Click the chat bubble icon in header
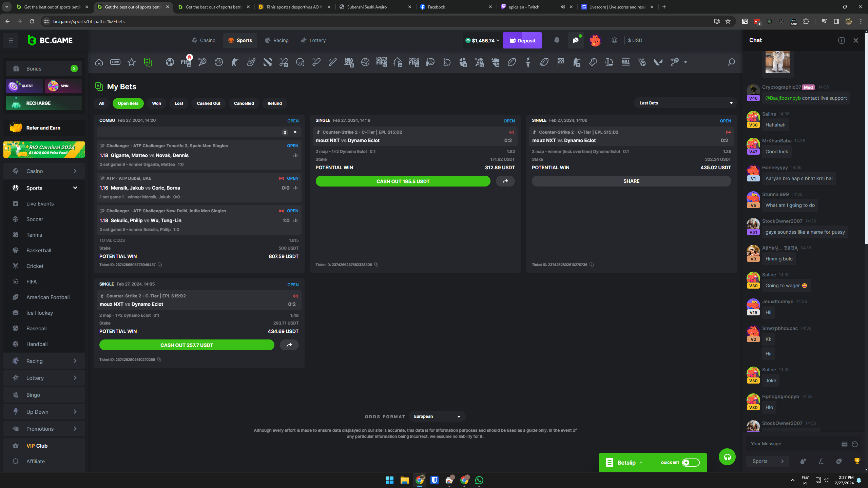Screen dimensions: 868x488 (x=576, y=40)
